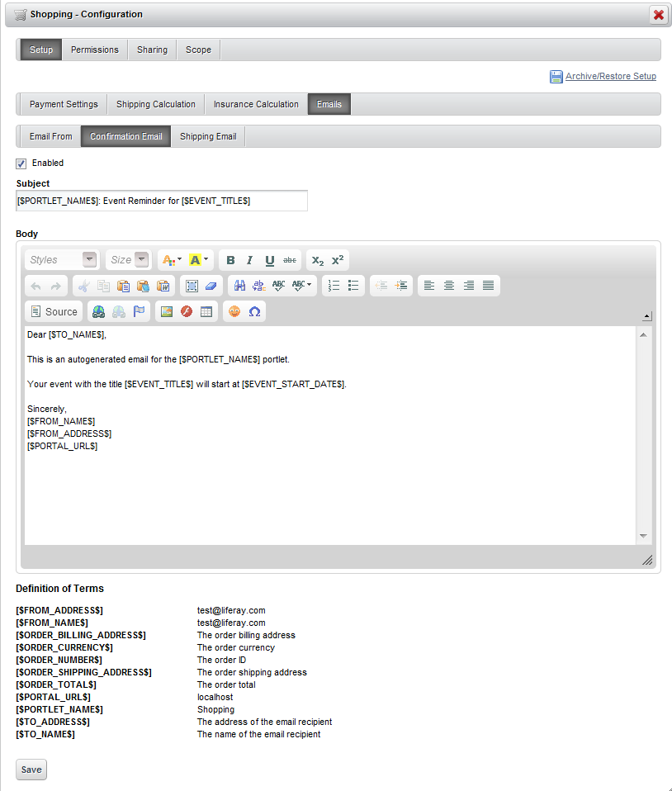Insert special character omega

click(255, 312)
